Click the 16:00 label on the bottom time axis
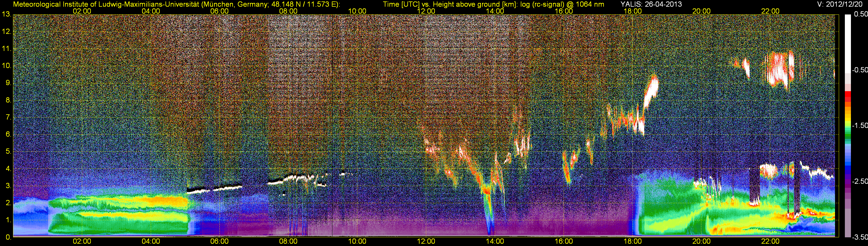Viewport: 868px width, 246px height. pyautogui.click(x=564, y=241)
